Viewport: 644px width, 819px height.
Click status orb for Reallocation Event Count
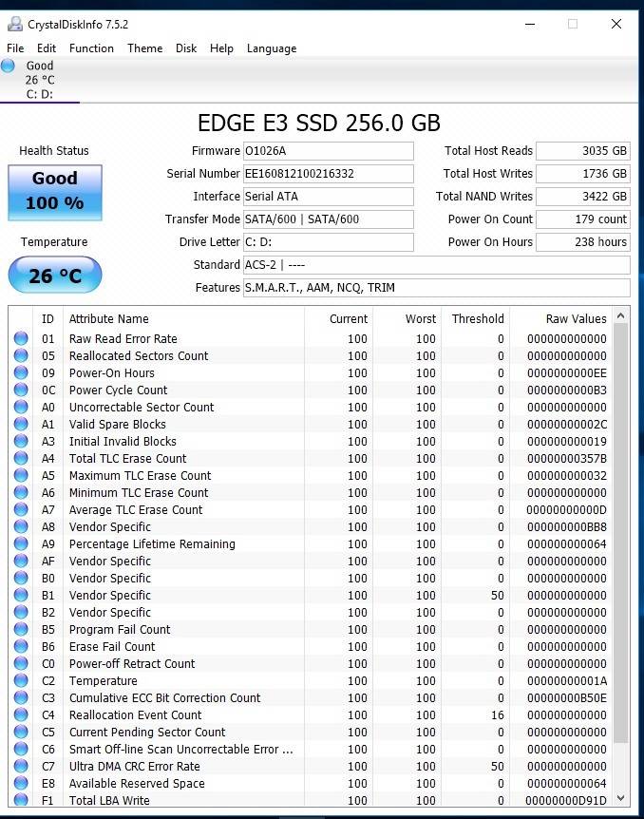pos(21,715)
